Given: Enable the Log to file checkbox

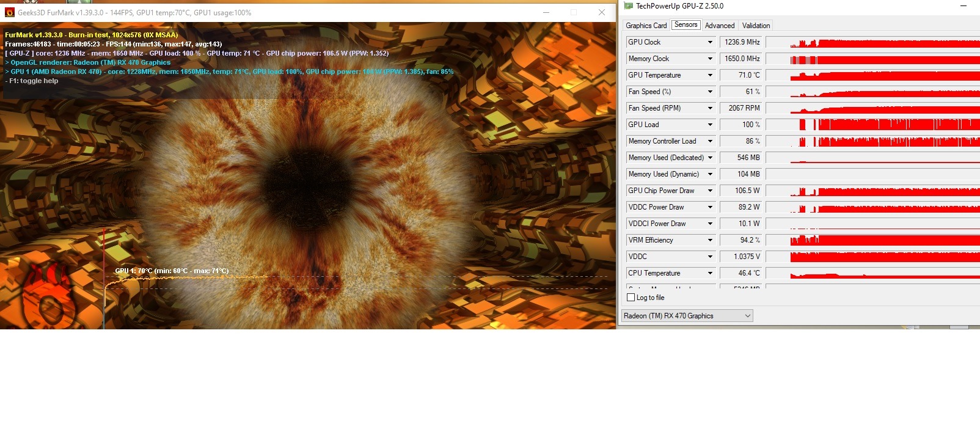Looking at the screenshot, I should (631, 298).
